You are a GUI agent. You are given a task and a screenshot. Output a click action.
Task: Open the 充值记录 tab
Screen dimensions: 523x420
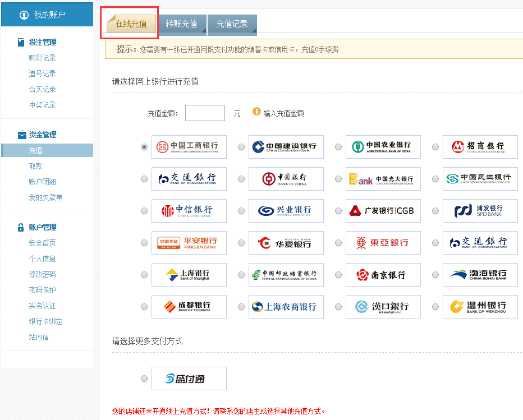[232, 24]
